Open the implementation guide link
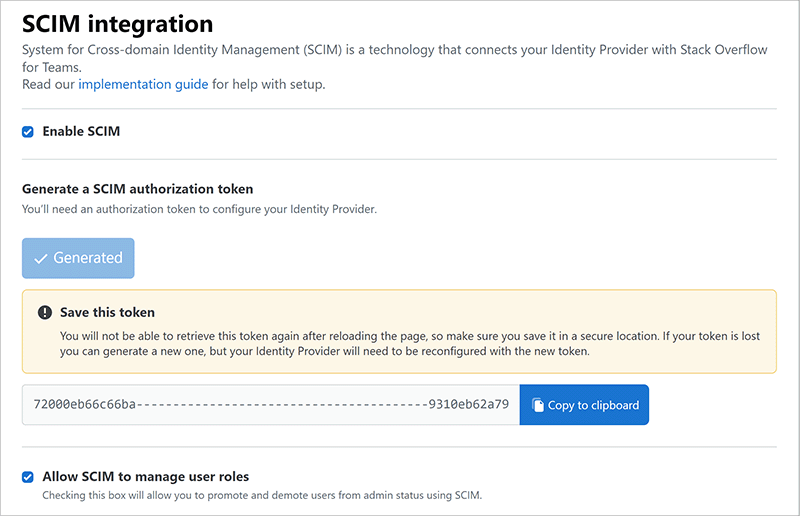 (x=143, y=85)
